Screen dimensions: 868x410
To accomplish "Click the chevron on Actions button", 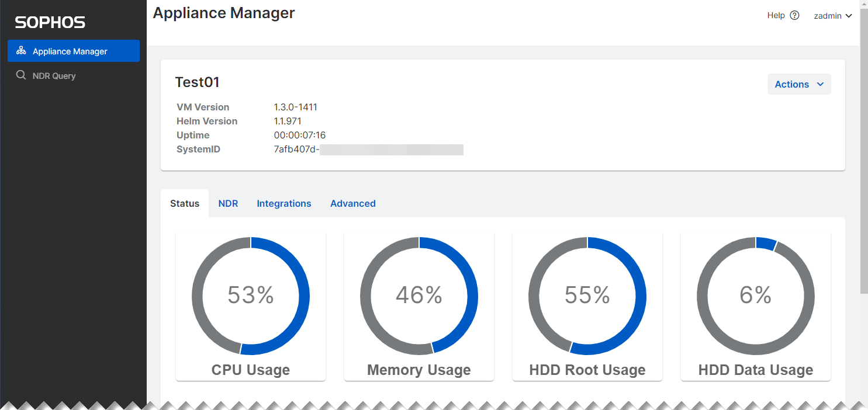I will (820, 84).
